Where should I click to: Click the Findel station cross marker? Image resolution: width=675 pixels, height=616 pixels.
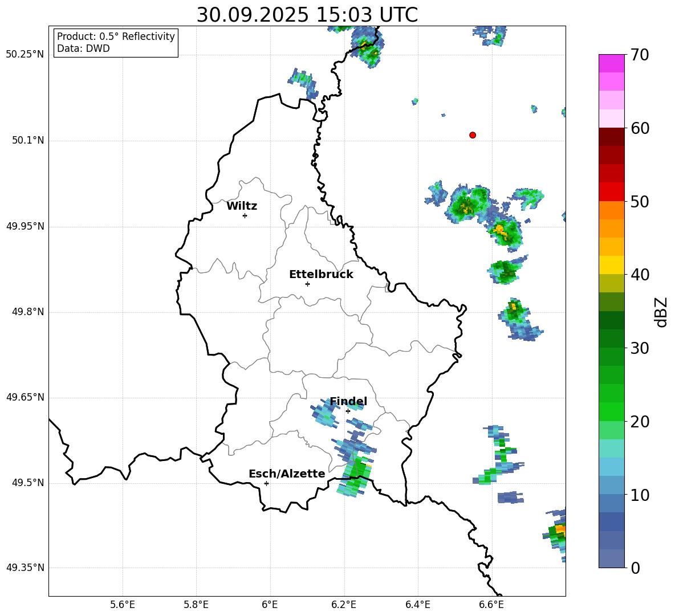pos(348,411)
